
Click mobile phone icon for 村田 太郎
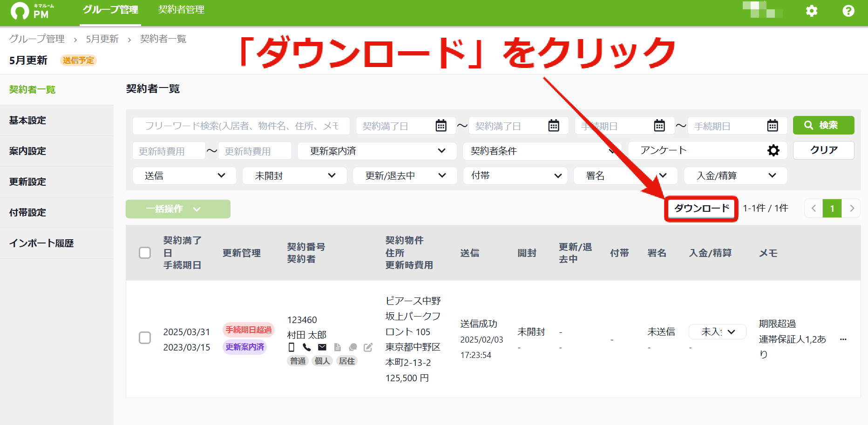tap(292, 347)
